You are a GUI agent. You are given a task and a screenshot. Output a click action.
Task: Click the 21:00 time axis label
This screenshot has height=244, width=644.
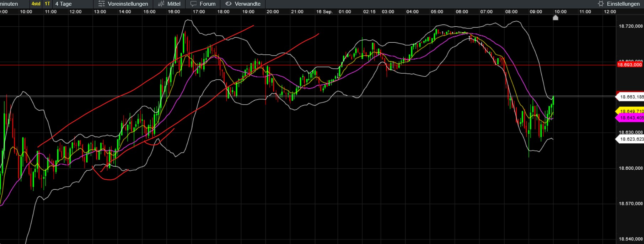[297, 12]
